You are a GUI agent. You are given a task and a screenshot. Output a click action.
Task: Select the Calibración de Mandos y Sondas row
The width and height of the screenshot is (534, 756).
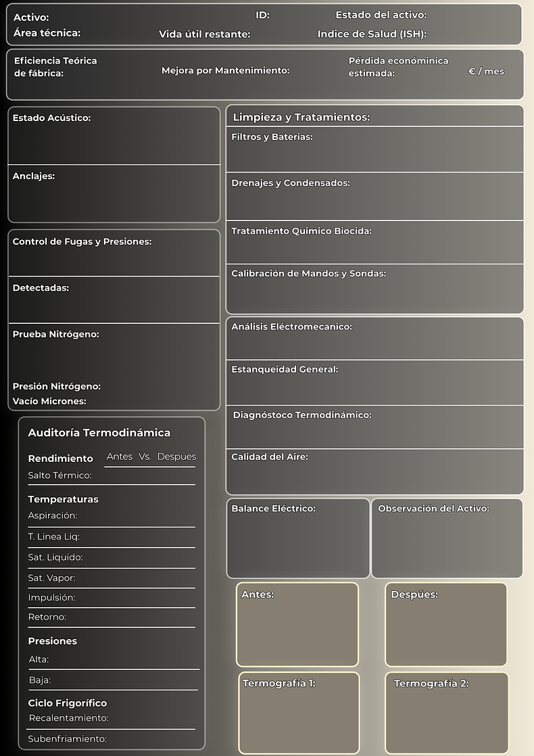tap(375, 289)
